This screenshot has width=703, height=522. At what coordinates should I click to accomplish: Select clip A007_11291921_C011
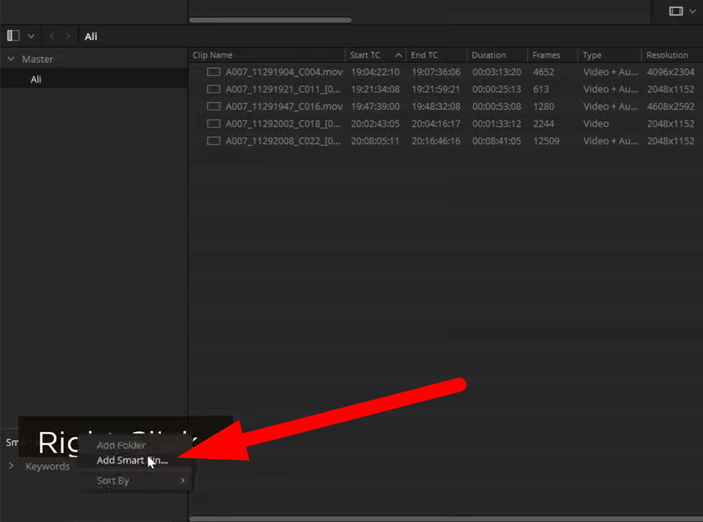[283, 89]
